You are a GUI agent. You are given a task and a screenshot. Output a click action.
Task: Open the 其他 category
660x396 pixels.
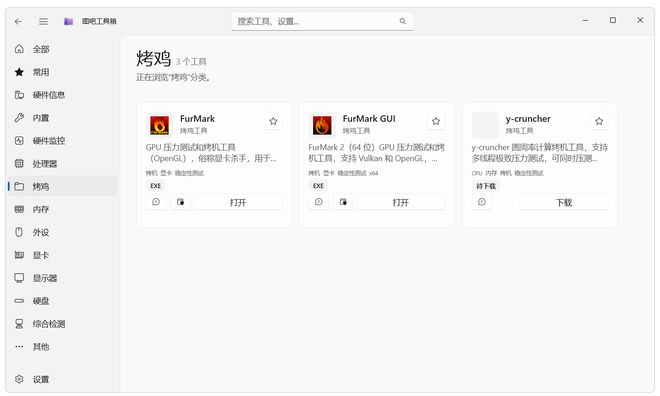tap(62, 347)
